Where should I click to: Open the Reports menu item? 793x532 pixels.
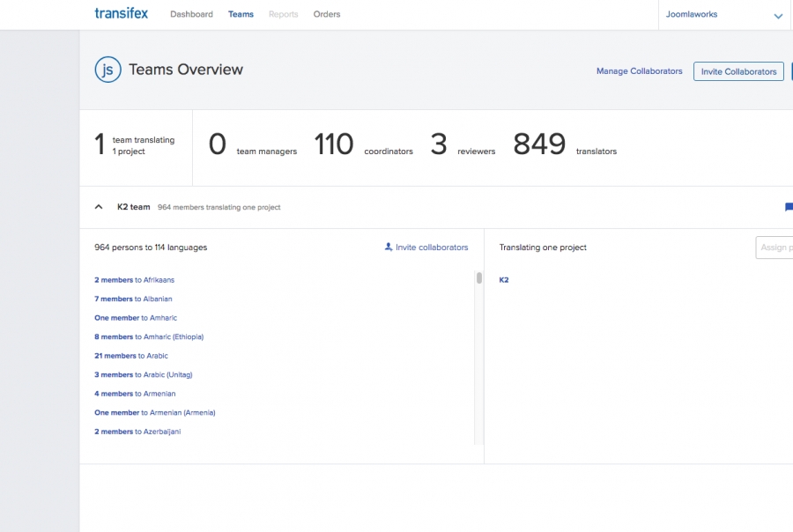(283, 14)
